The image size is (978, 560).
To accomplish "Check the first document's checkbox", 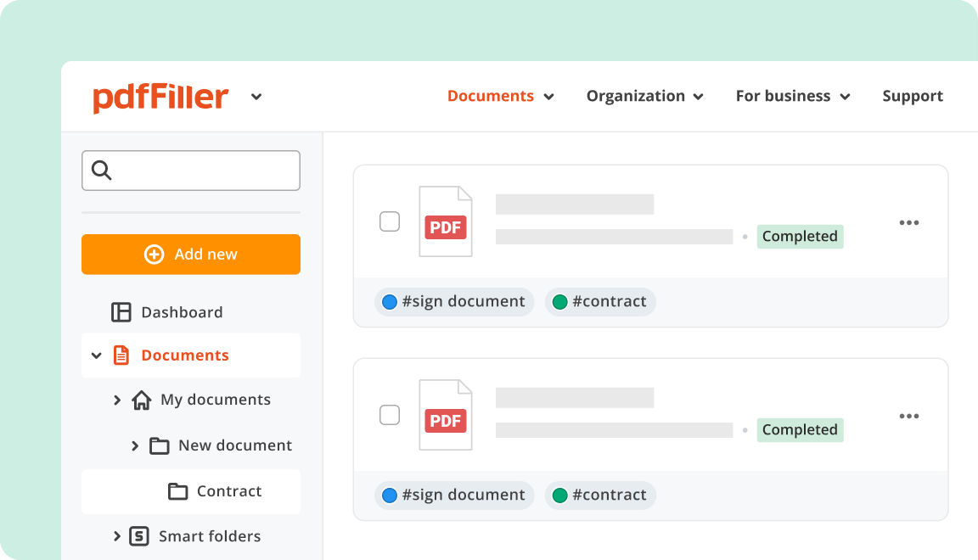I will (390, 221).
